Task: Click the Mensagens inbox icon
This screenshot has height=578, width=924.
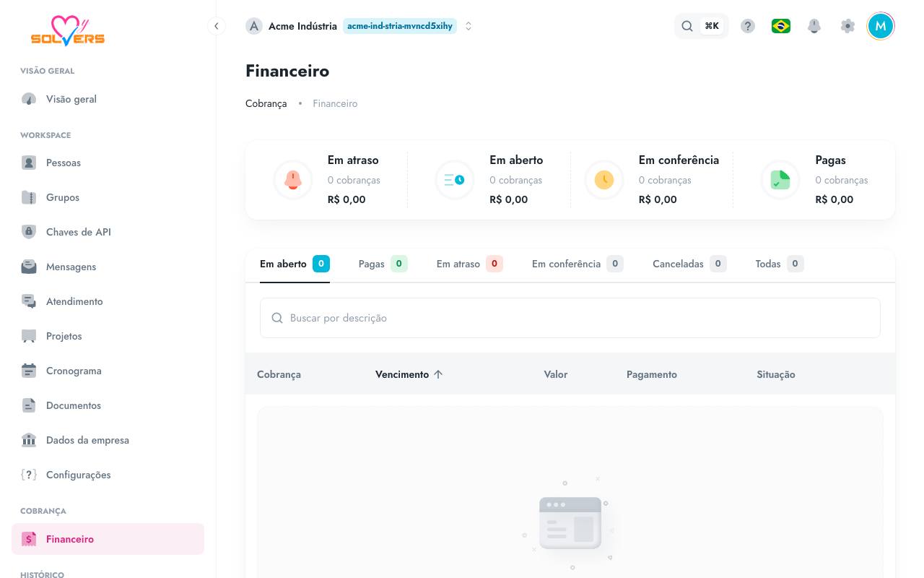Action: [x=29, y=267]
